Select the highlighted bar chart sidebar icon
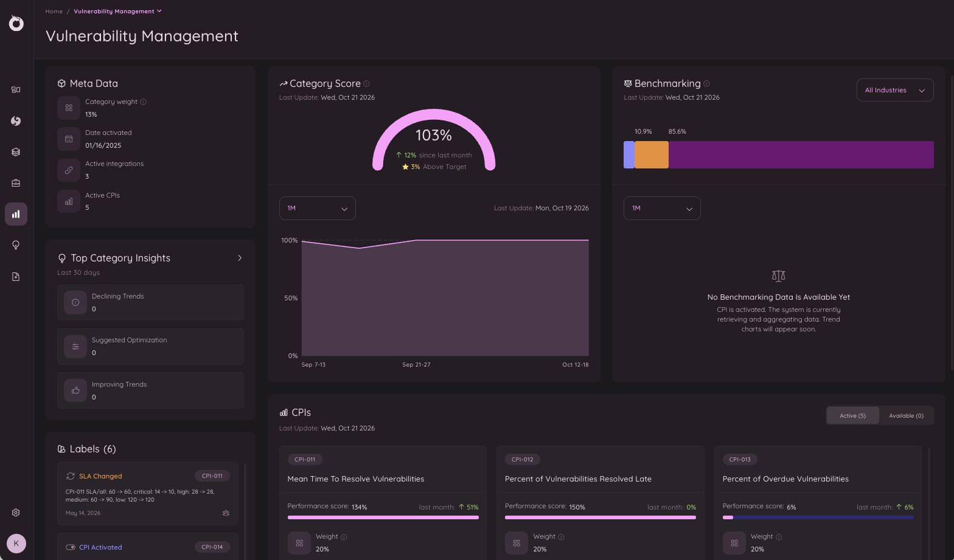The image size is (954, 560). [16, 214]
